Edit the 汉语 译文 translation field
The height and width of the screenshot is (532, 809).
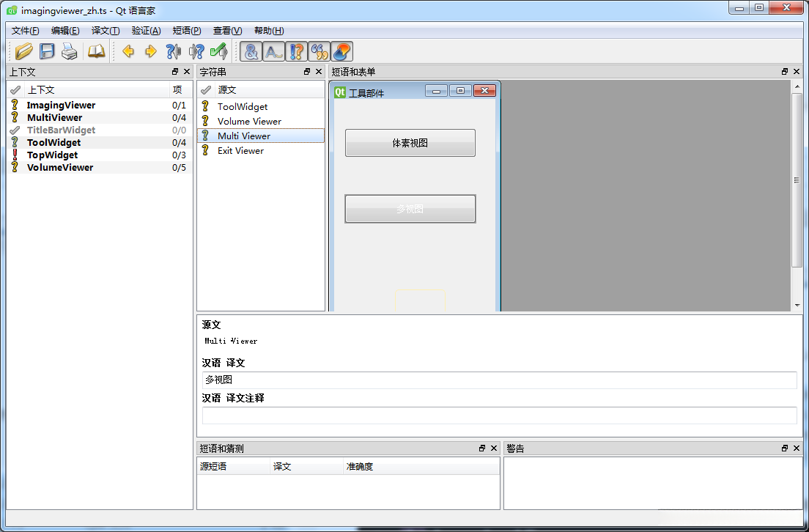pos(500,380)
